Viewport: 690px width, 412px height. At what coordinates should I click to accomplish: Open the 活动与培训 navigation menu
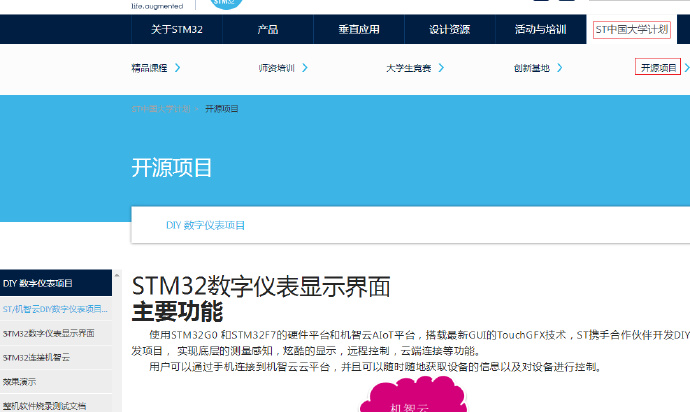pyautogui.click(x=541, y=29)
